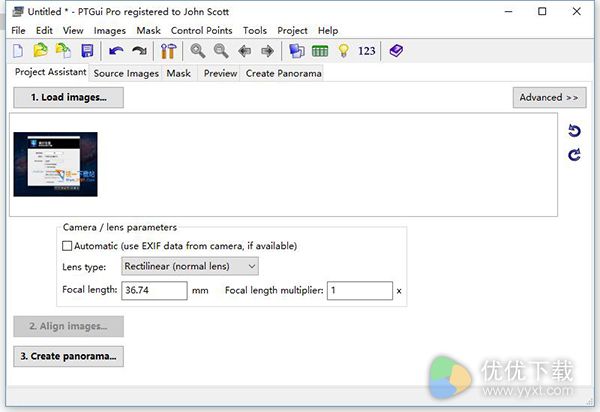The width and height of the screenshot is (600, 412).
Task: Switch to the Source Images tab
Action: coord(126,73)
